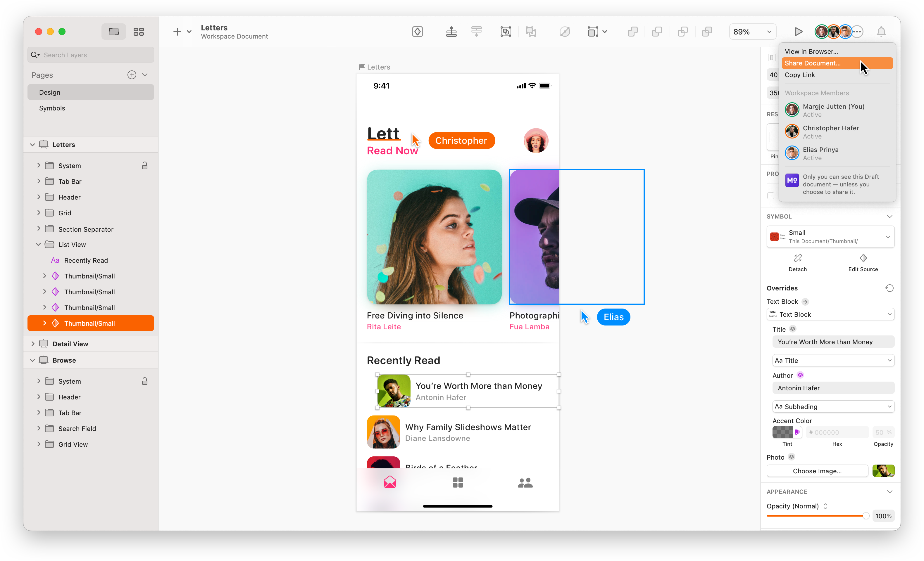This screenshot has width=924, height=561.
Task: Apply the Union boolean operation in the toolbar
Action: click(x=633, y=32)
